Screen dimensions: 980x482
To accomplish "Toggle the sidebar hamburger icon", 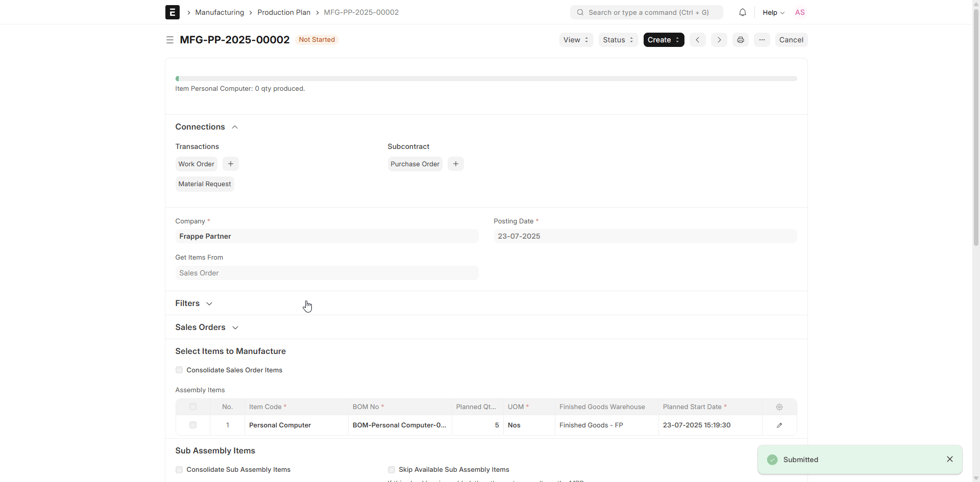I will click(x=170, y=40).
